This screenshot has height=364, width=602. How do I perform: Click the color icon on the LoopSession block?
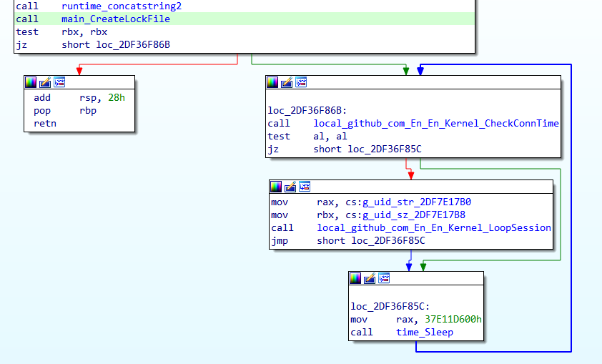276,187
